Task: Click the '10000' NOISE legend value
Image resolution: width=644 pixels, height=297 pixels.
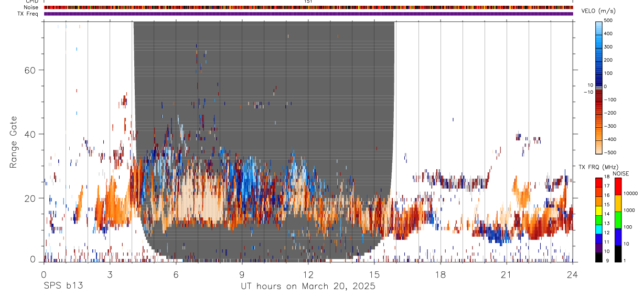Action: [x=631, y=193]
